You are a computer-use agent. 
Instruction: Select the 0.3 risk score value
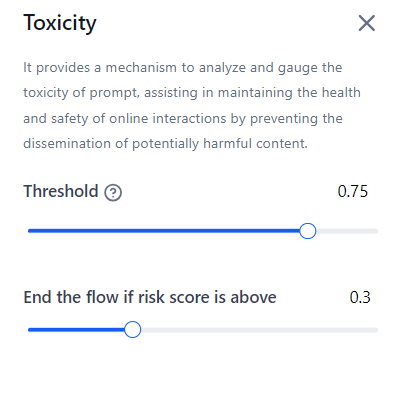tap(360, 297)
